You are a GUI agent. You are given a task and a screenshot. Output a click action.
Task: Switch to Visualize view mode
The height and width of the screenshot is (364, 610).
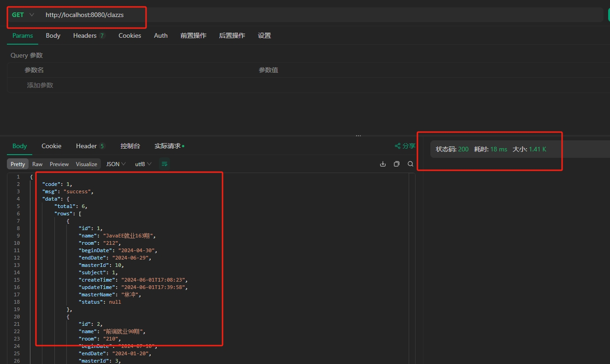[x=86, y=164]
